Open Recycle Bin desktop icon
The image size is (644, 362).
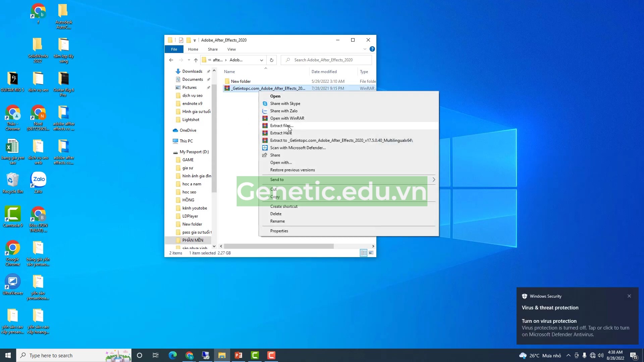click(x=13, y=183)
